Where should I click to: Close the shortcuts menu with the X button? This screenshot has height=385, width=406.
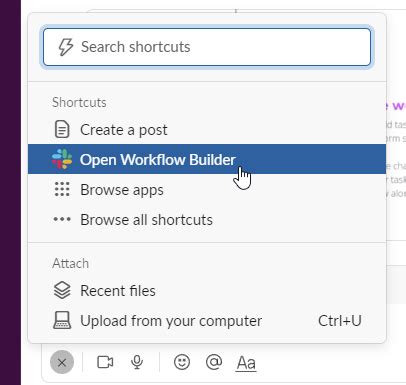(62, 362)
